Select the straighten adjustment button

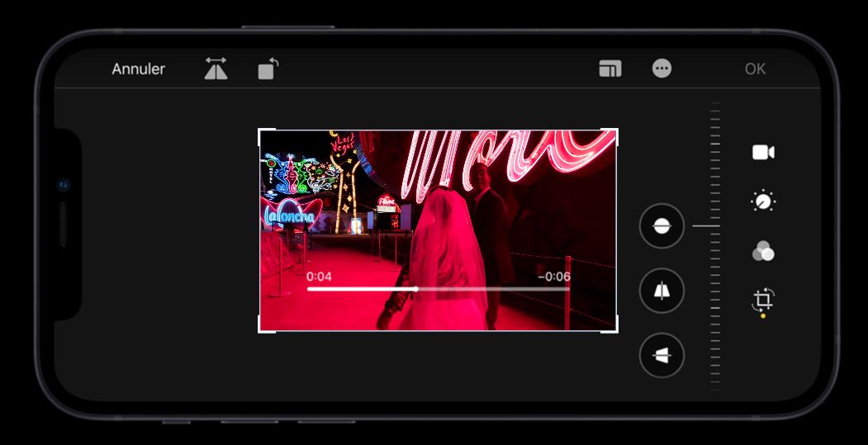pos(662,226)
